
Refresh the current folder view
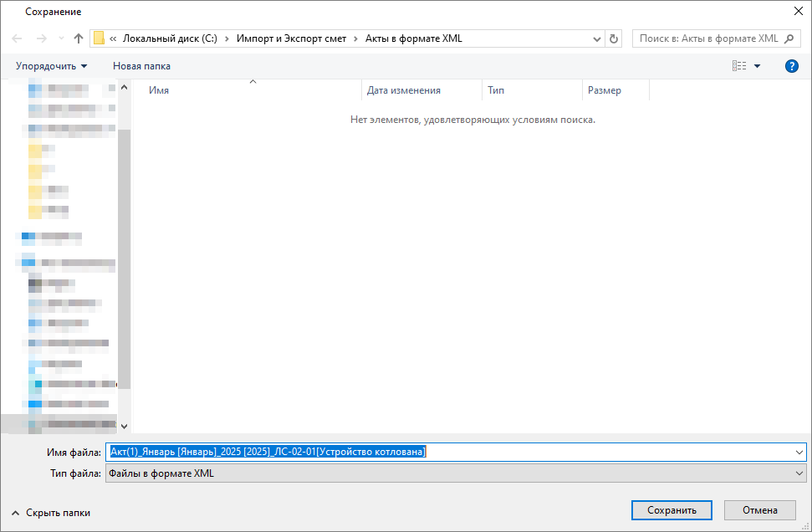tap(615, 38)
